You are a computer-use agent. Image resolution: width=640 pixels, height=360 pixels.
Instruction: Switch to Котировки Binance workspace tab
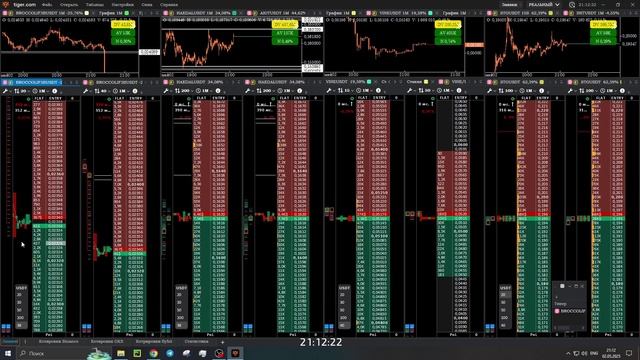[58, 341]
